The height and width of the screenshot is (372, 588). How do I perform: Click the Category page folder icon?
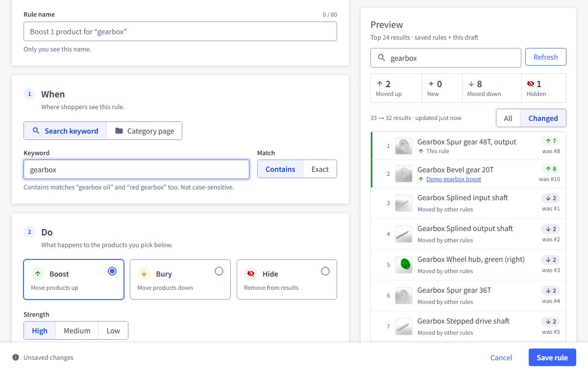click(119, 131)
